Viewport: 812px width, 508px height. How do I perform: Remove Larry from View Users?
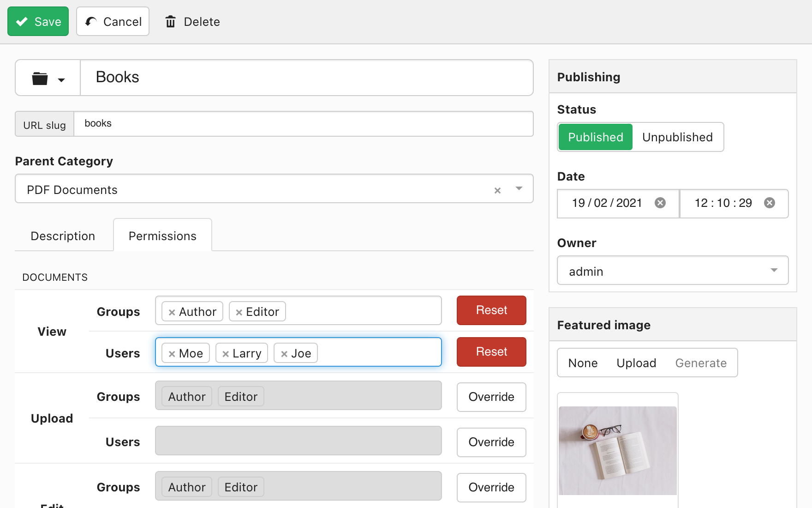coord(226,354)
